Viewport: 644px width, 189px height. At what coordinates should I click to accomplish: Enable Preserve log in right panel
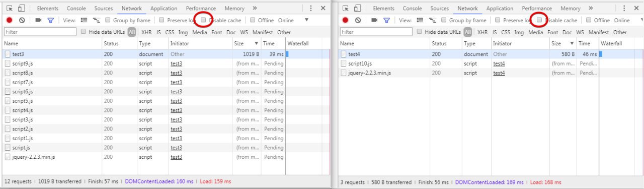[497, 20]
